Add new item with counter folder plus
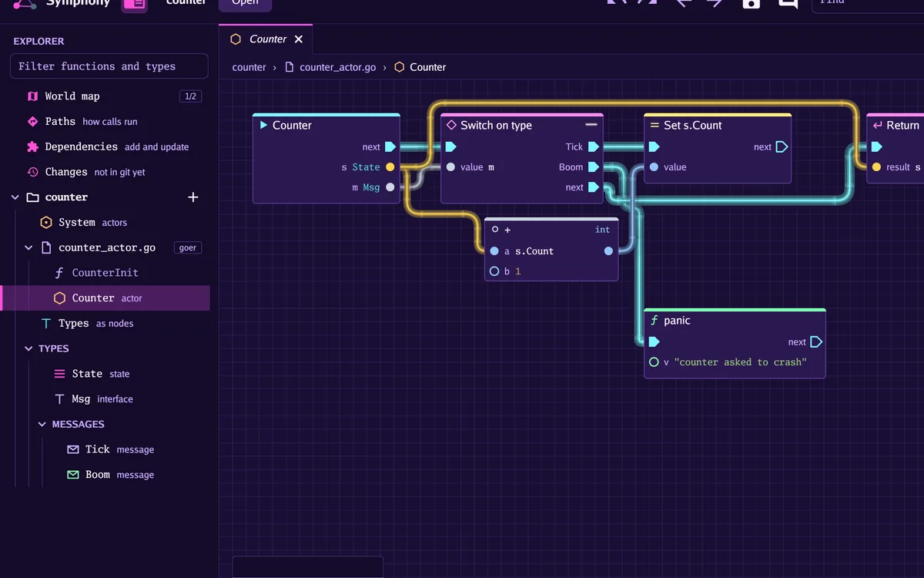Image resolution: width=924 pixels, height=578 pixels. point(193,197)
